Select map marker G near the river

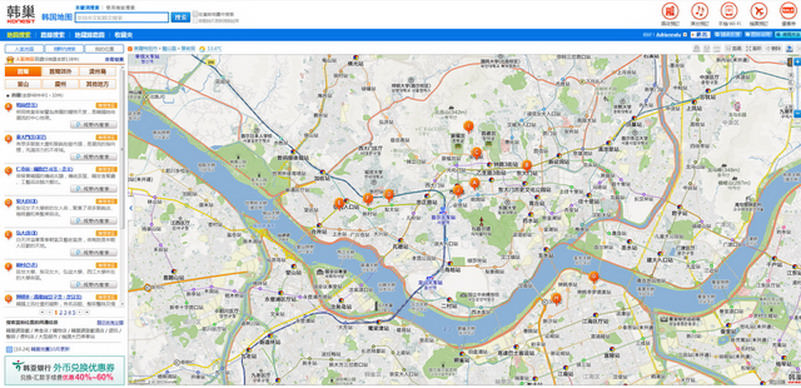(593, 277)
